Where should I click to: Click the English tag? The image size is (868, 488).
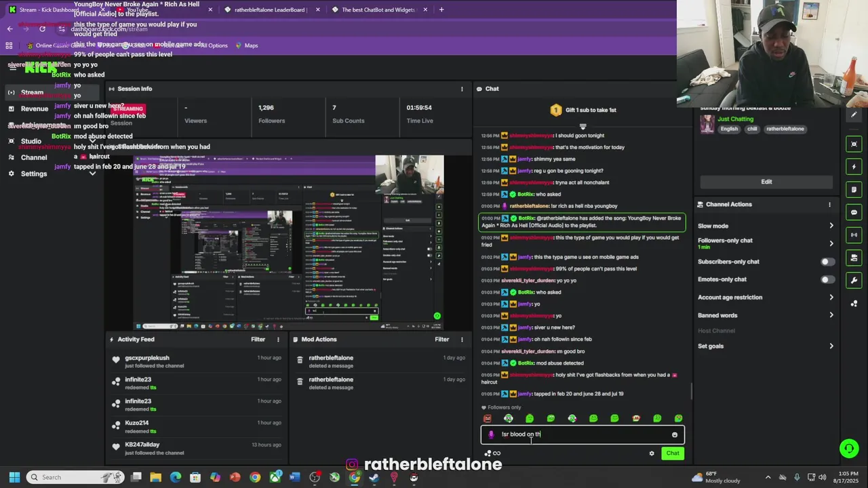[729, 129]
